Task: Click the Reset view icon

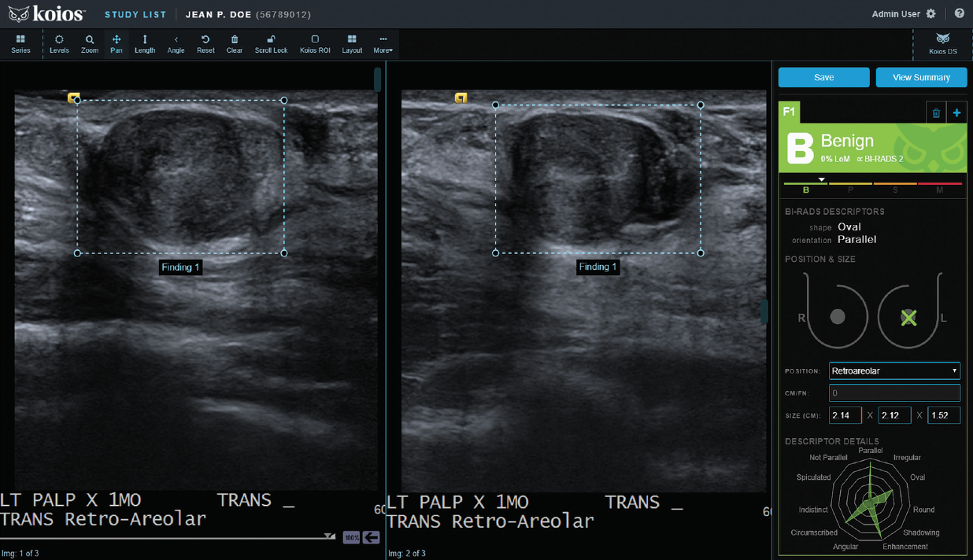Action: point(205,43)
